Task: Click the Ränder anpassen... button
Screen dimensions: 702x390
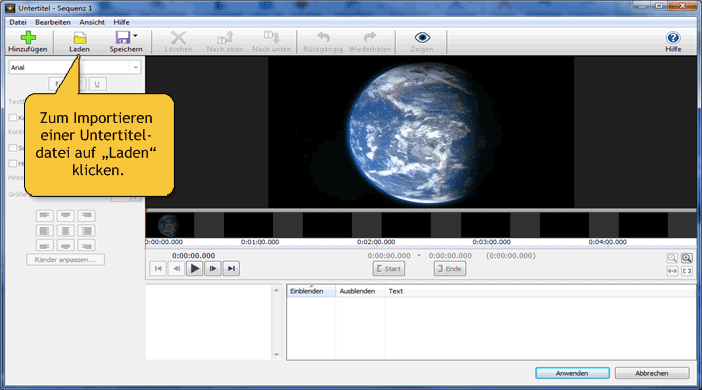Action: pos(65,260)
